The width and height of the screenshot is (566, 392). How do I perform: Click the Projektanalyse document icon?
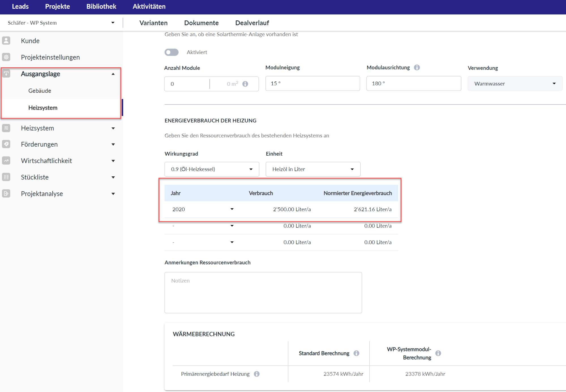[6, 193]
